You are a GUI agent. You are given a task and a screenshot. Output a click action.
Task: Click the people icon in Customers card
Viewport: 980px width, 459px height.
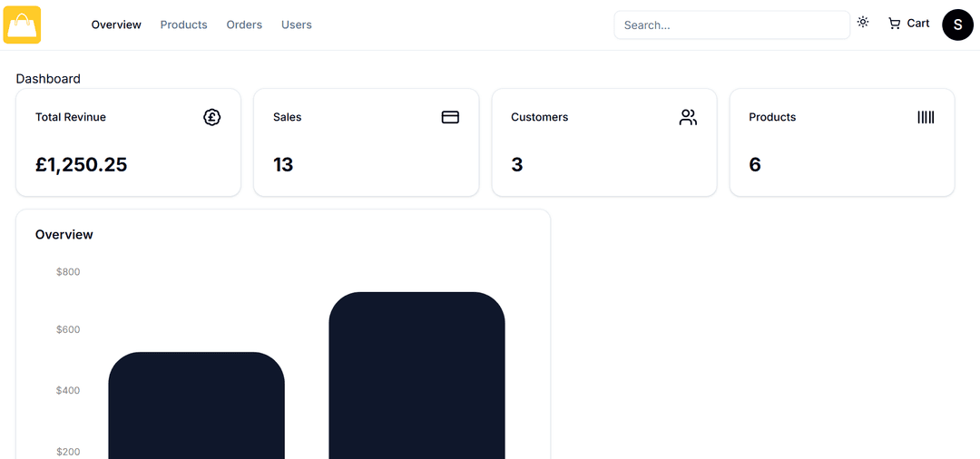click(x=688, y=117)
